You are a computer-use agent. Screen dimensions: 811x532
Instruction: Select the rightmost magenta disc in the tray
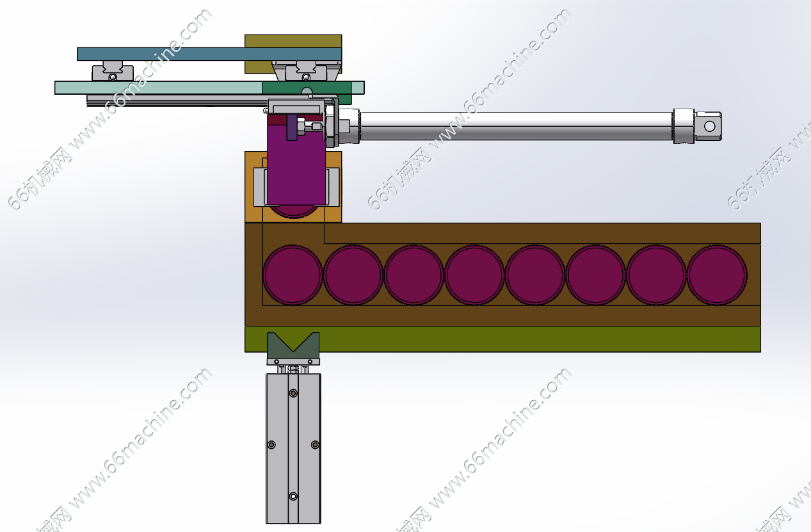[x=717, y=275]
